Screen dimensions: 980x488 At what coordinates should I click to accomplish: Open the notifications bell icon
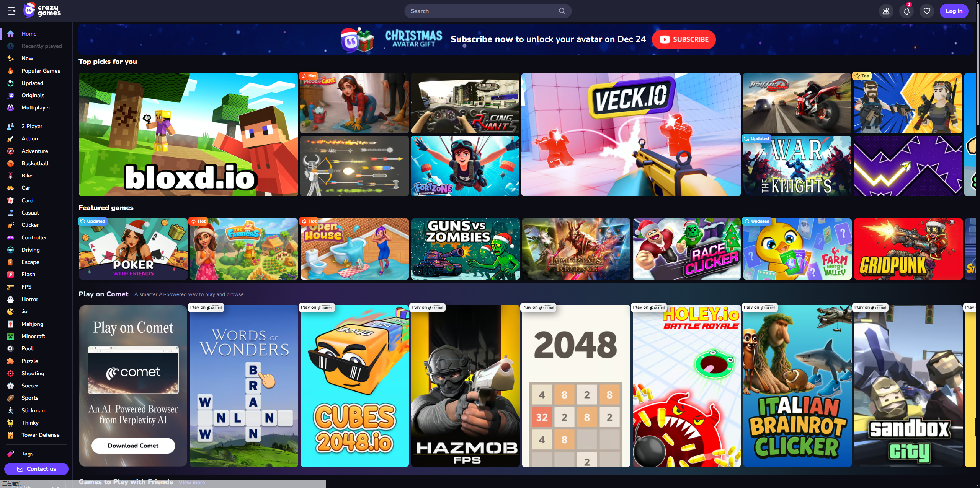(x=906, y=11)
